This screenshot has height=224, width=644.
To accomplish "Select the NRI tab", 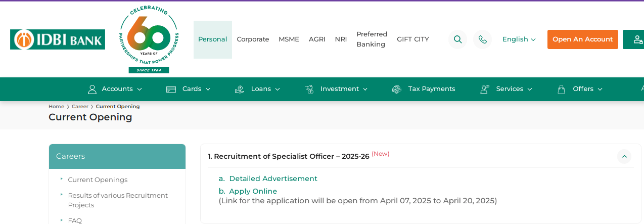I will (341, 39).
